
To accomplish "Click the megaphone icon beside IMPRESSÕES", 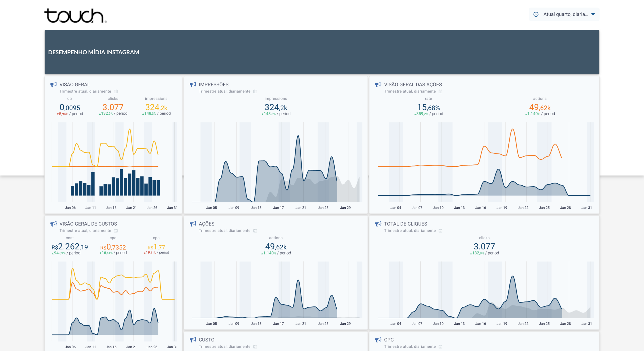I will click(x=193, y=84).
